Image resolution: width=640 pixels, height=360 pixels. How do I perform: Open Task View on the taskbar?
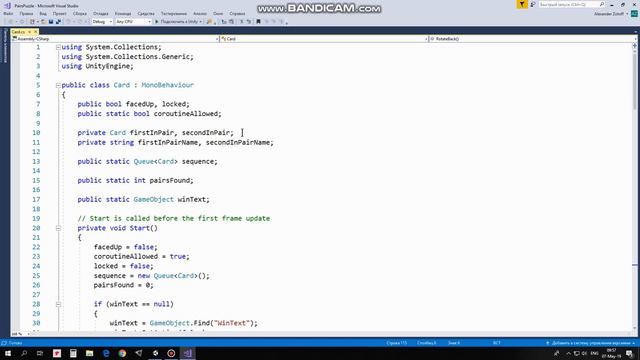(40, 353)
